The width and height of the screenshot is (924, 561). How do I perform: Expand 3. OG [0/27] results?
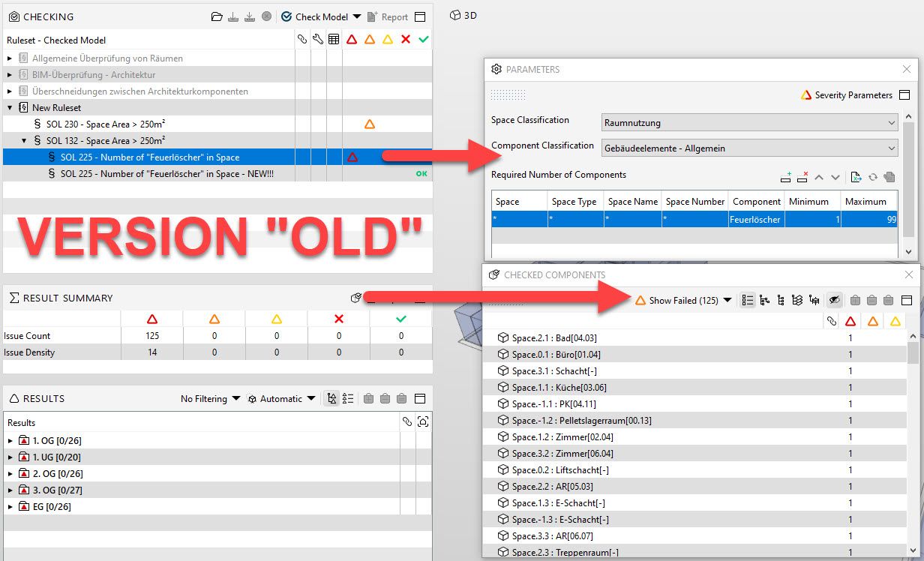(x=10, y=490)
